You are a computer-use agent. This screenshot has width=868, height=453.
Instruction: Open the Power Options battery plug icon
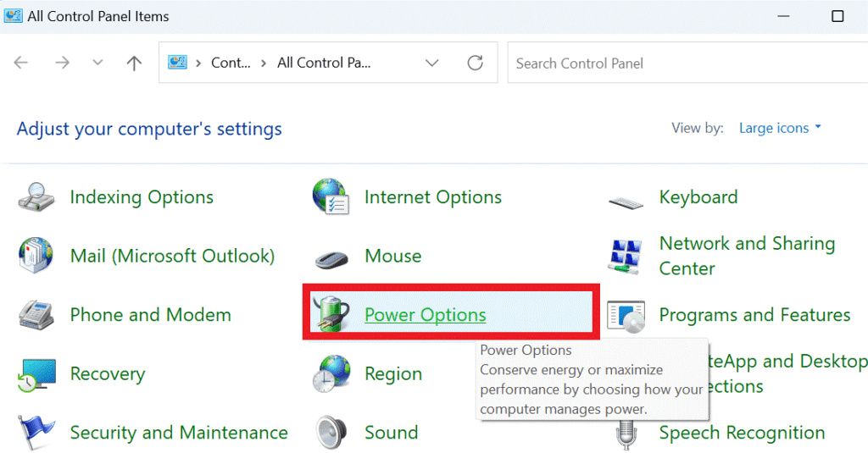331,314
